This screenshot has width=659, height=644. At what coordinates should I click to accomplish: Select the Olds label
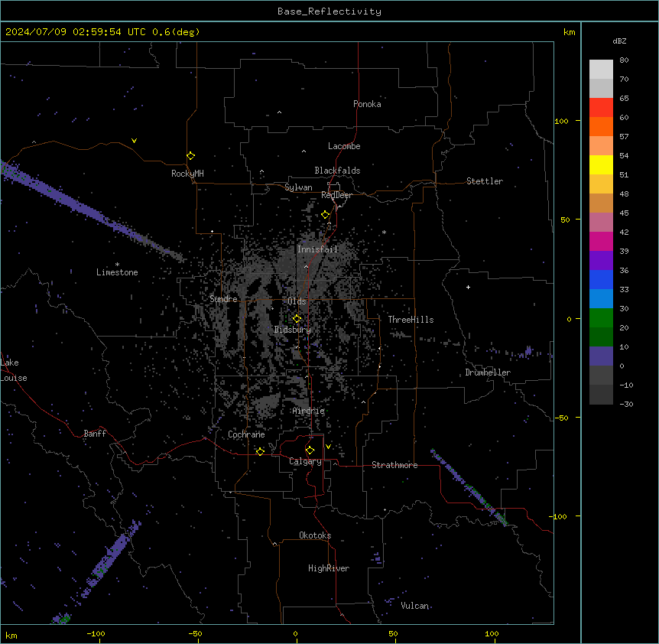(297, 301)
